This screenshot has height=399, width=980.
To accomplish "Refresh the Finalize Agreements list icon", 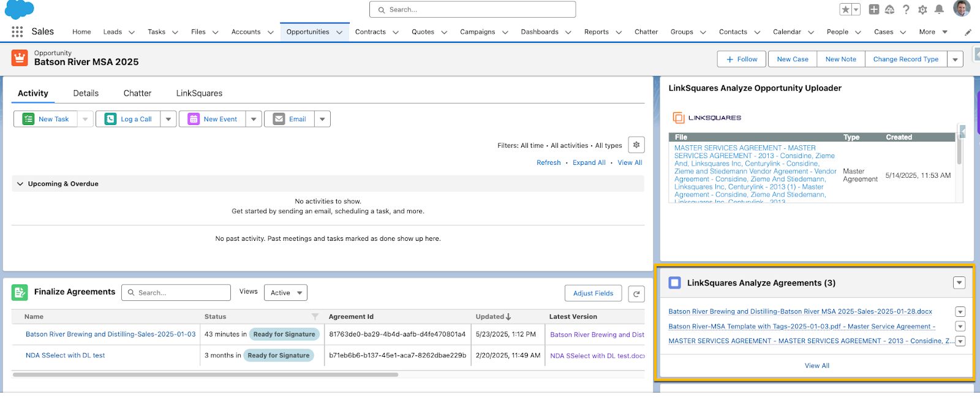I will click(636, 294).
